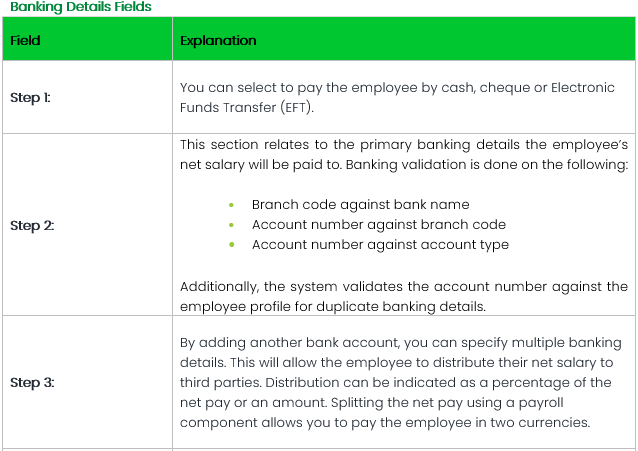Click the adding another bank account paragraph
The height and width of the screenshot is (451, 638).
(403, 383)
